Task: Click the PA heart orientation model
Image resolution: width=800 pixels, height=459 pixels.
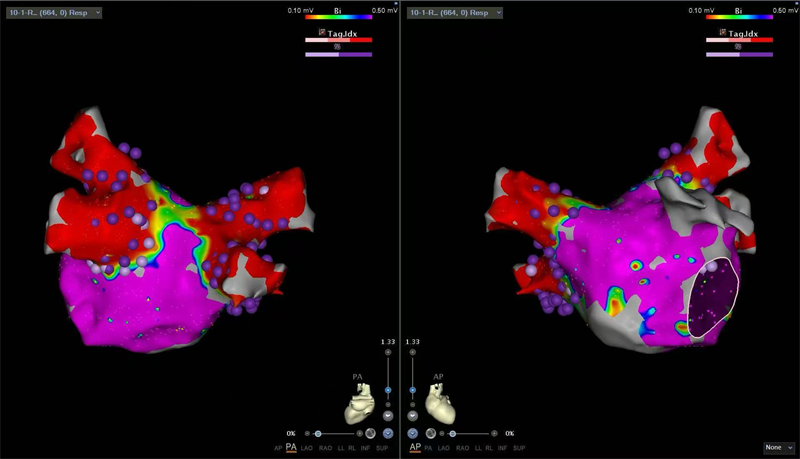Action: 360,404
